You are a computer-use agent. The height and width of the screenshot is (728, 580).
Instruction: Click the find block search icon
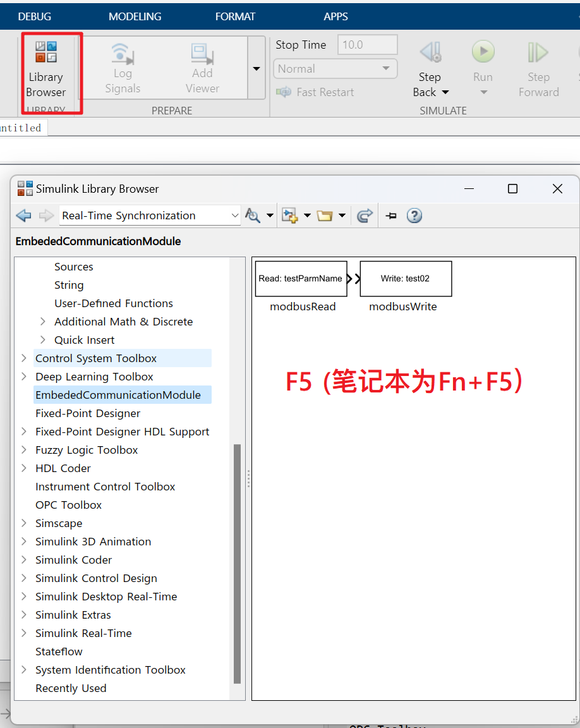coord(253,215)
